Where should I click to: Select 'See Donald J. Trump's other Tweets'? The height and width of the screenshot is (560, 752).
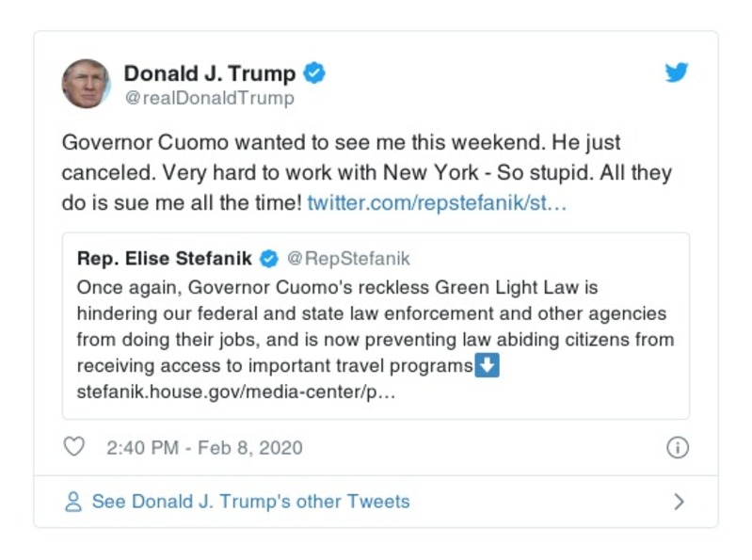coord(250,502)
